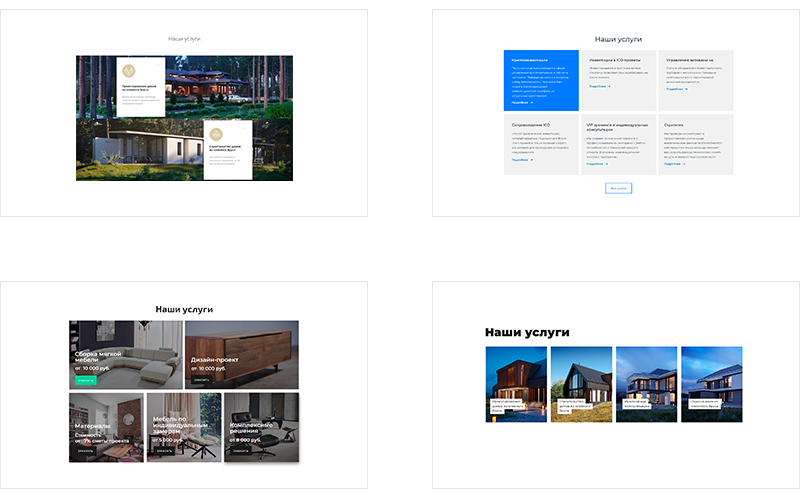
Task: Click 'Подробнее' in the Стратегия card
Action: point(675,164)
